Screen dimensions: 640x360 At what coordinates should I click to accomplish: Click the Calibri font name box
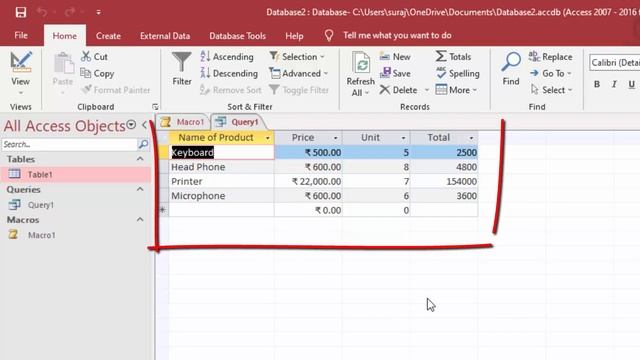point(614,62)
